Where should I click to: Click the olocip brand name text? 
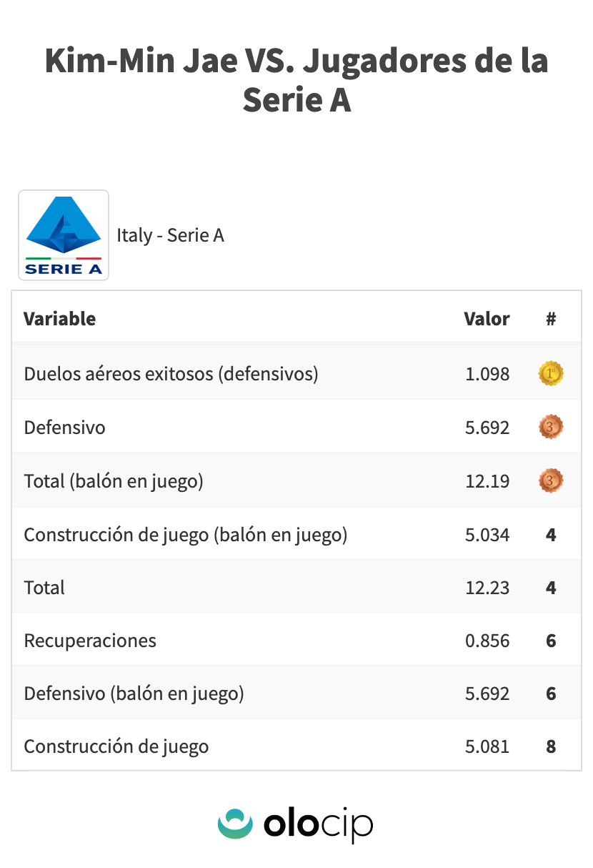coord(318,824)
